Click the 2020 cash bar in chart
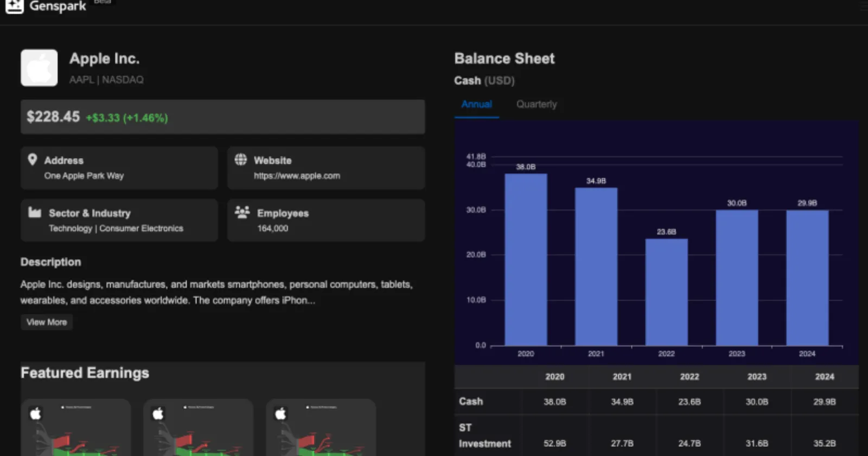 526,259
